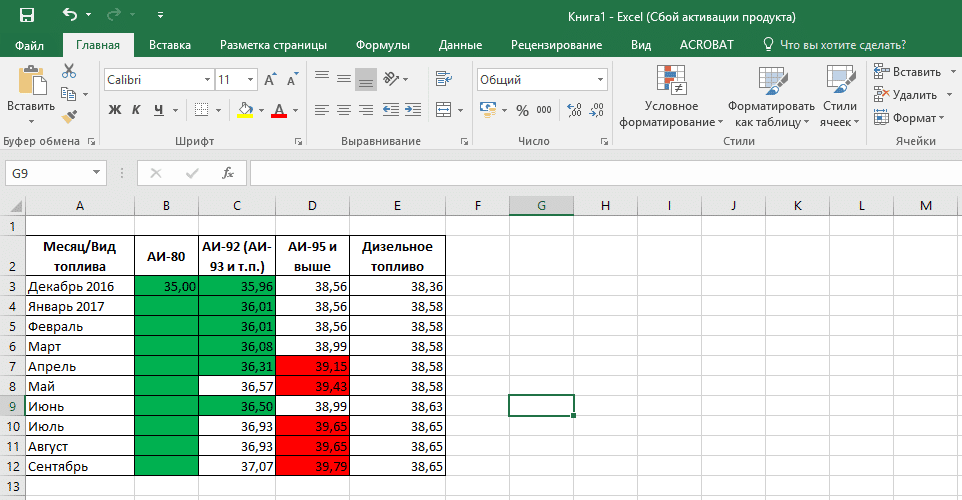Click the Wrap Text icon
The width and height of the screenshot is (962, 500).
(444, 79)
